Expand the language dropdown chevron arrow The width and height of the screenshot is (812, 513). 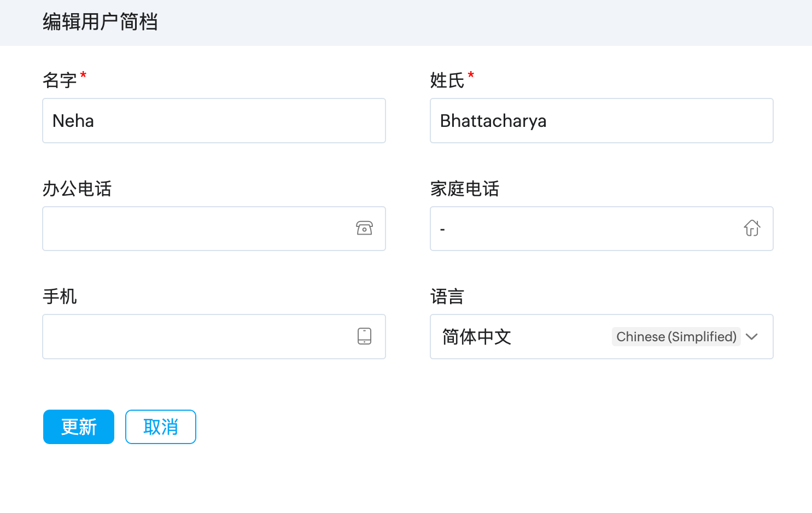point(752,337)
